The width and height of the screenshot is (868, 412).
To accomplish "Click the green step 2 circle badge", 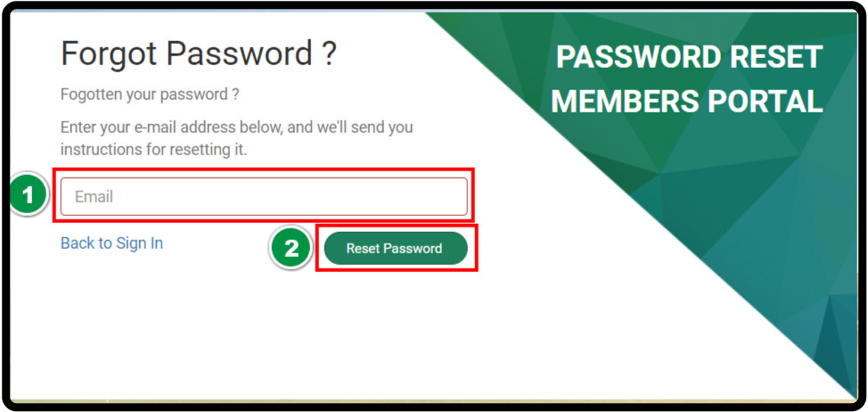I will click(291, 249).
